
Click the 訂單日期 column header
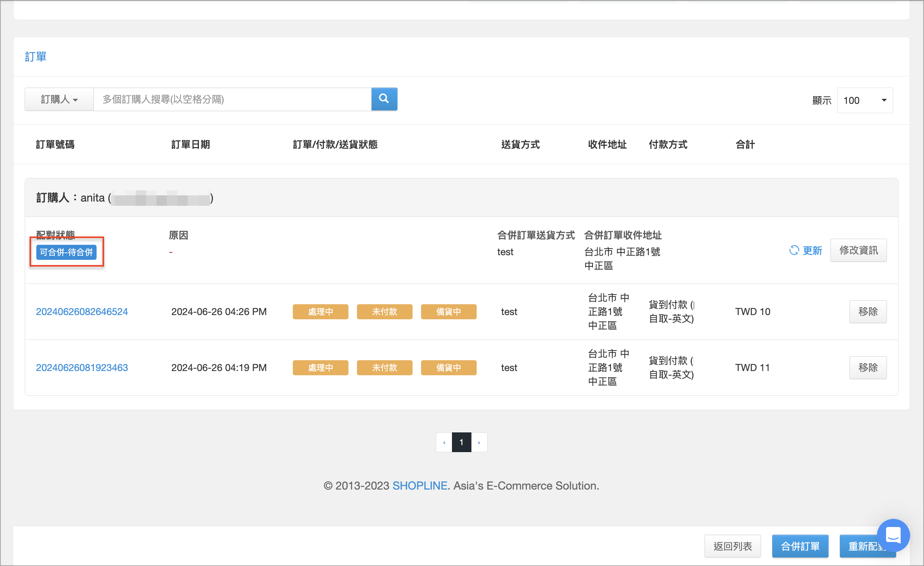coord(190,144)
